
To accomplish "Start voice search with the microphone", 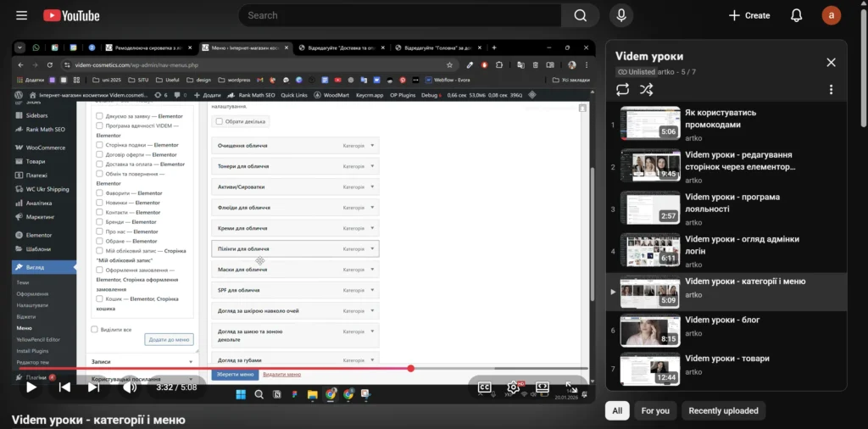I will (621, 15).
